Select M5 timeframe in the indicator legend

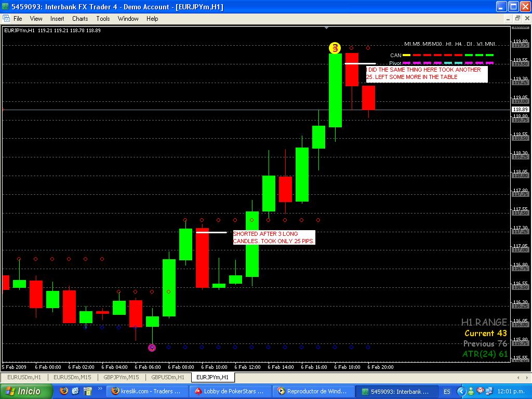pyautogui.click(x=416, y=44)
